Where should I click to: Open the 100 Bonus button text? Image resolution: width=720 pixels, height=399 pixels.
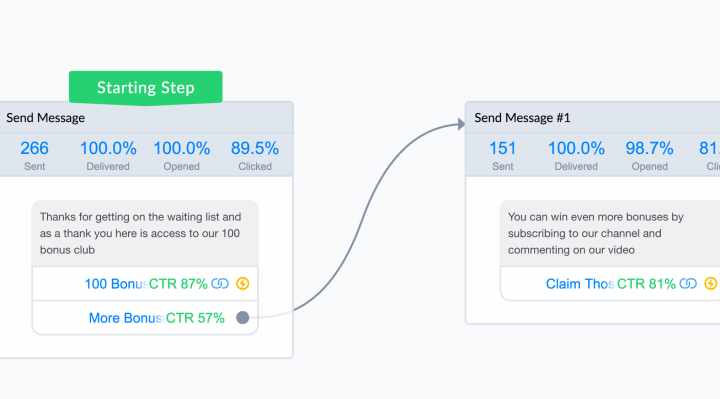[115, 284]
